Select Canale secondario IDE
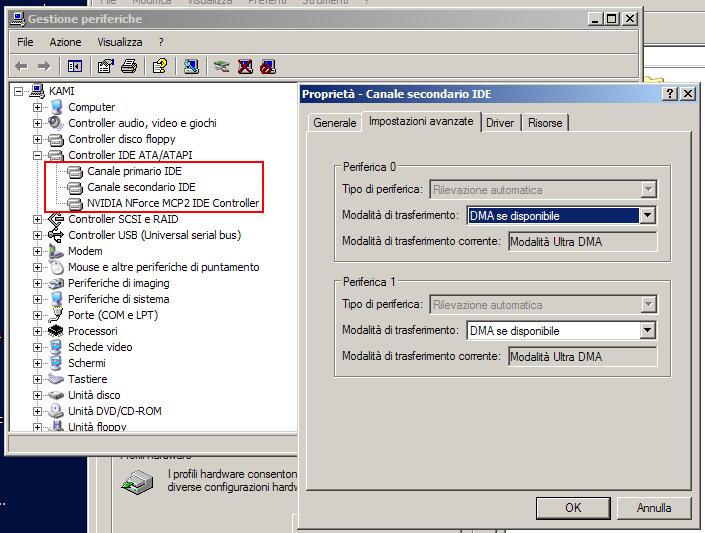The height and width of the screenshot is (533, 705). [141, 187]
